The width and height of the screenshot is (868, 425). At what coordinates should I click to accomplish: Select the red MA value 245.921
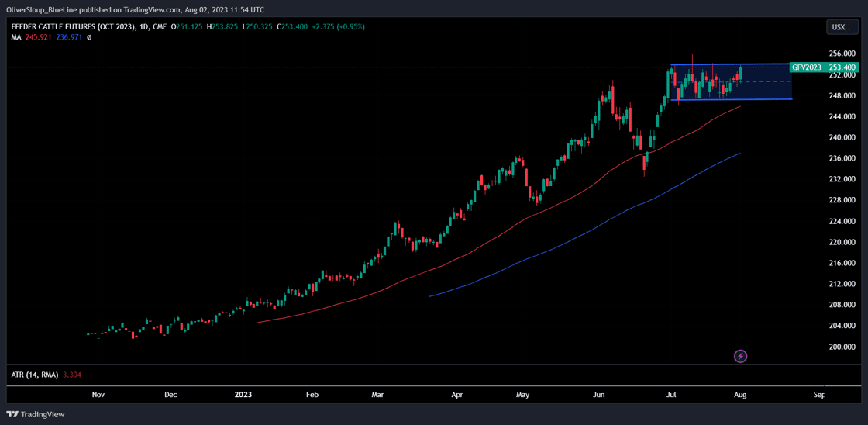pos(38,36)
